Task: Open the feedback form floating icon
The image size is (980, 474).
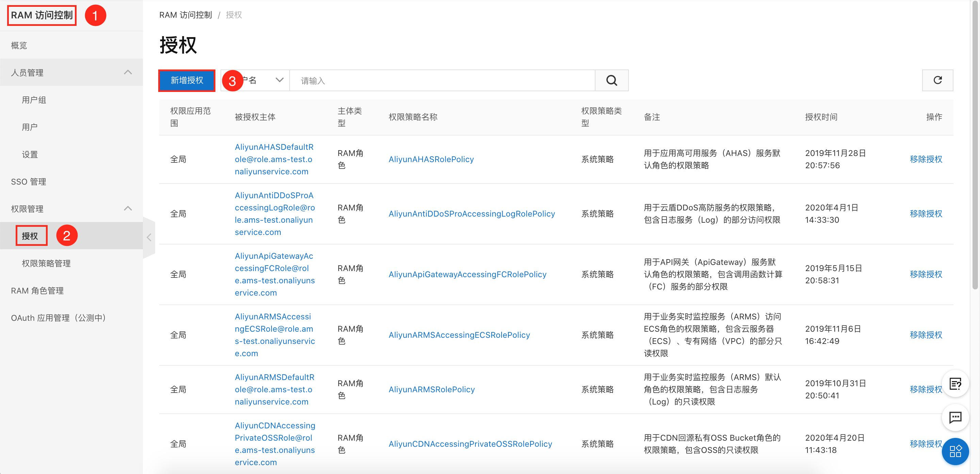Action: pyautogui.click(x=955, y=384)
